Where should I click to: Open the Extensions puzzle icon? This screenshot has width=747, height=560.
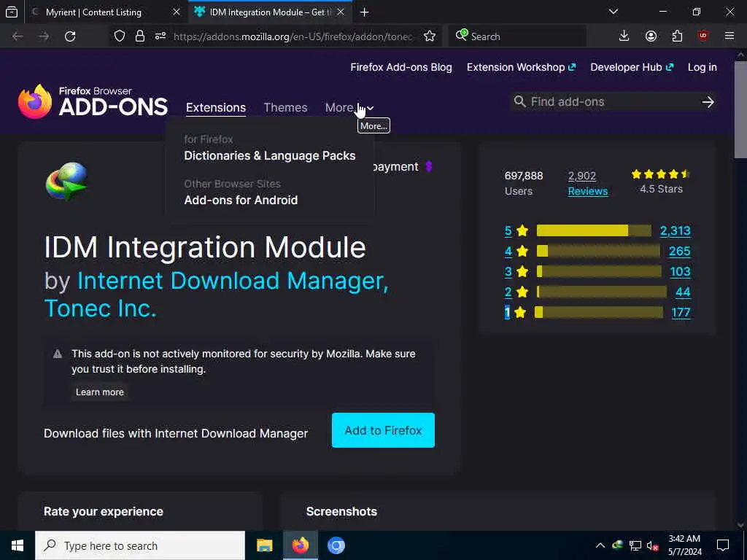tap(677, 36)
